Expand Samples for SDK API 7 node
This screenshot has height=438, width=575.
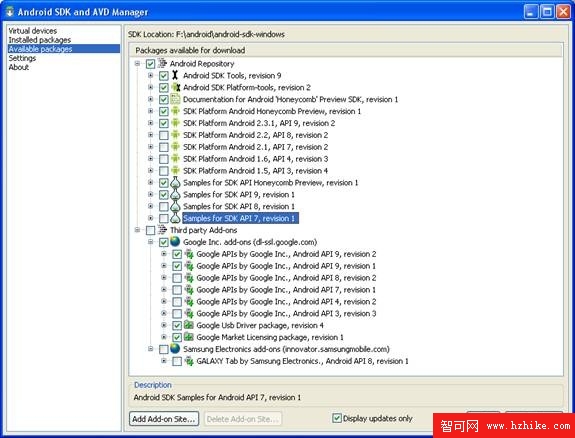coord(150,218)
